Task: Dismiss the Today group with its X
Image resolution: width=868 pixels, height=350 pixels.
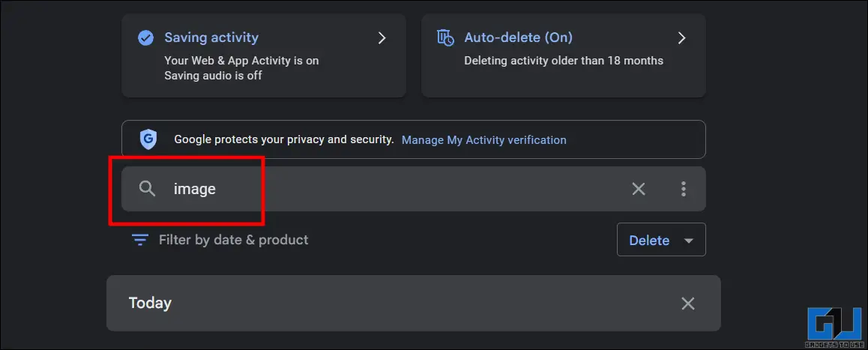Action: point(688,304)
